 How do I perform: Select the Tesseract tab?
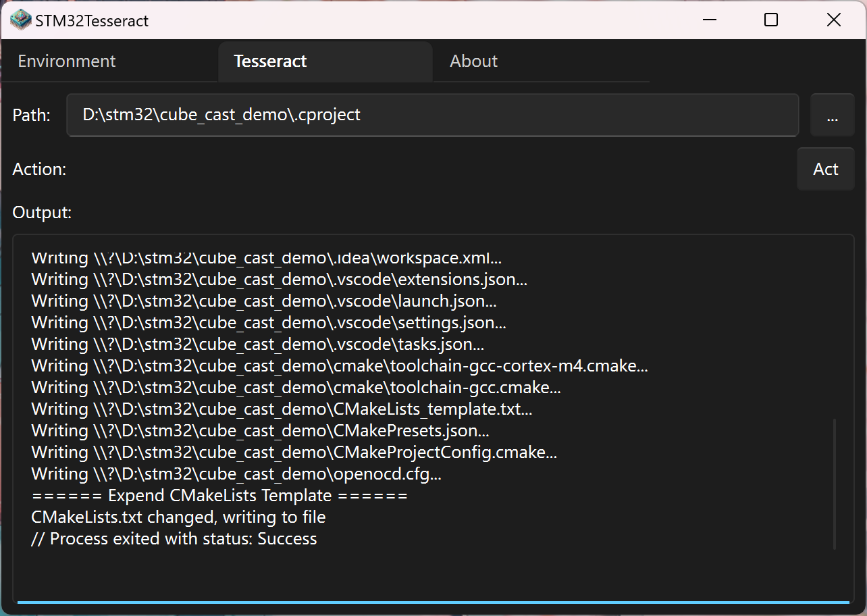click(x=325, y=61)
